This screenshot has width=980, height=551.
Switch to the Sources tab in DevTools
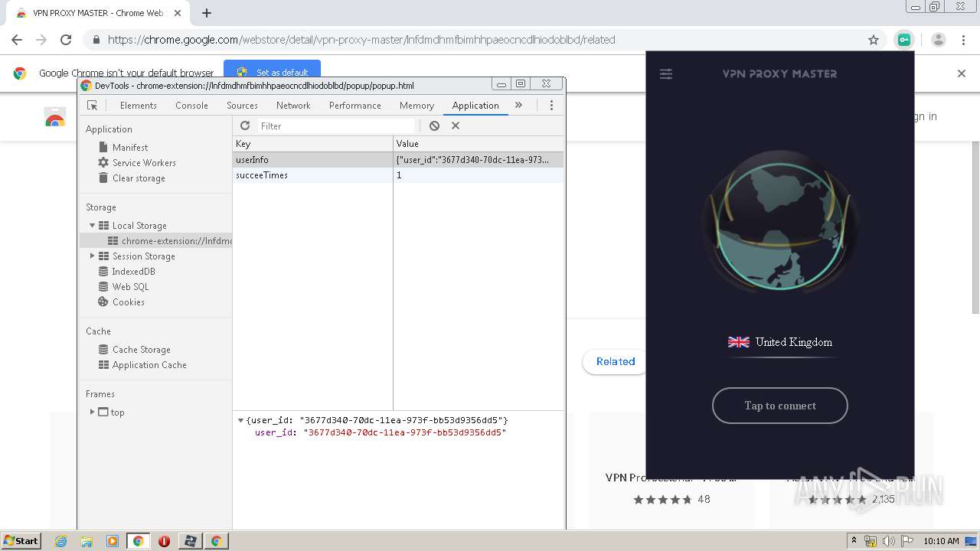pyautogui.click(x=242, y=106)
